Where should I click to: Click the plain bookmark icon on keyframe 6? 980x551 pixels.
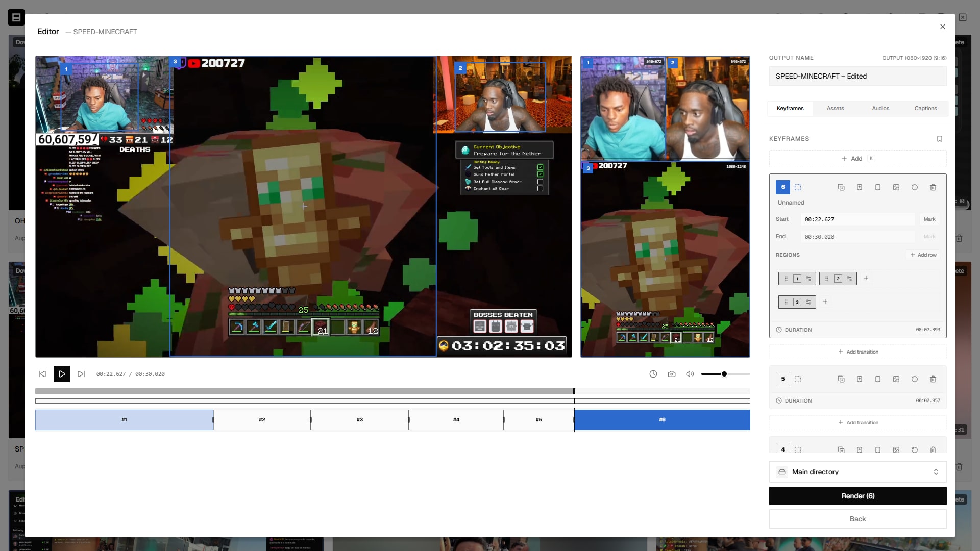[x=878, y=187]
